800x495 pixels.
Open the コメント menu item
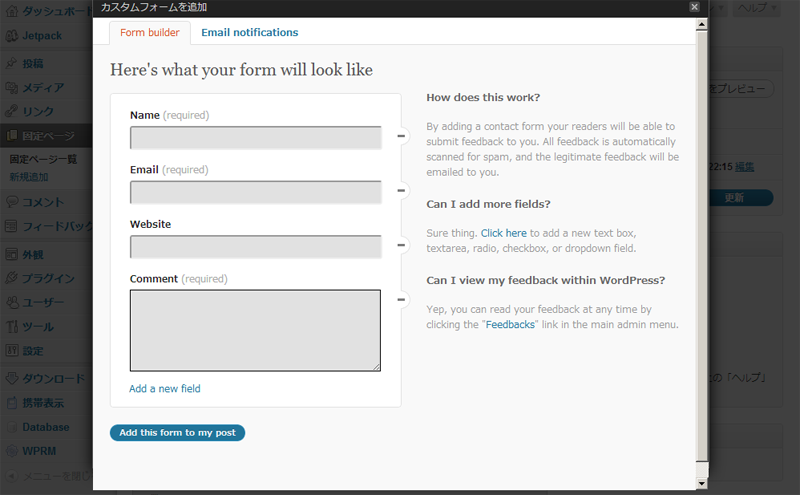pyautogui.click(x=43, y=202)
